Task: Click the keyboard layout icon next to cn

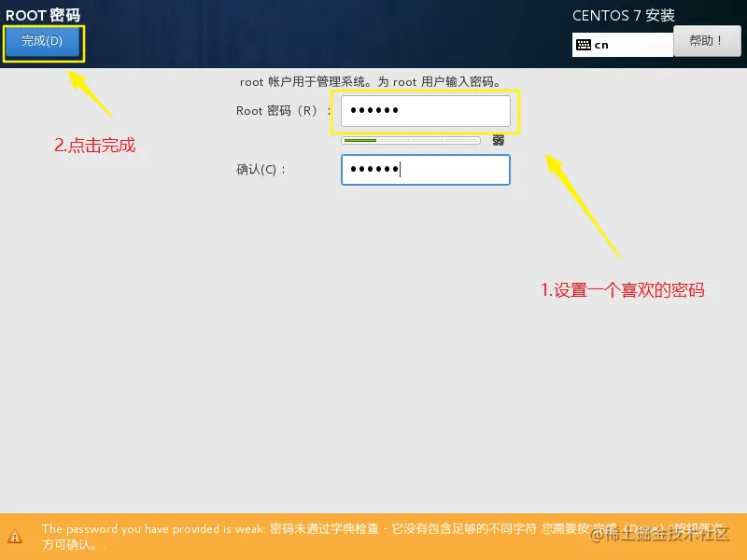Action: pos(583,45)
